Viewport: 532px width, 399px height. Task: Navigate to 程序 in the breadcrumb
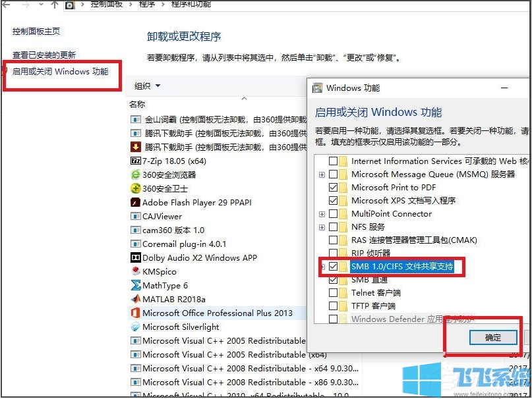149,5
